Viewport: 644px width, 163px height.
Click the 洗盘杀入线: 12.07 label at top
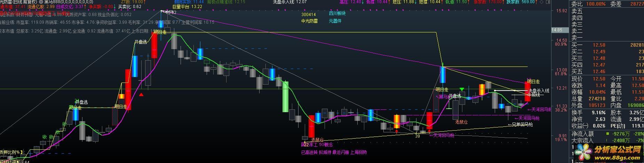pyautogui.click(x=290, y=2)
